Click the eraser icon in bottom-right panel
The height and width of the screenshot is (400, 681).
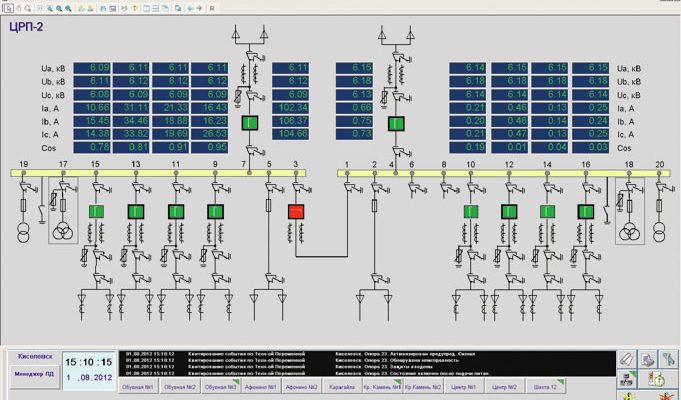[x=627, y=358]
